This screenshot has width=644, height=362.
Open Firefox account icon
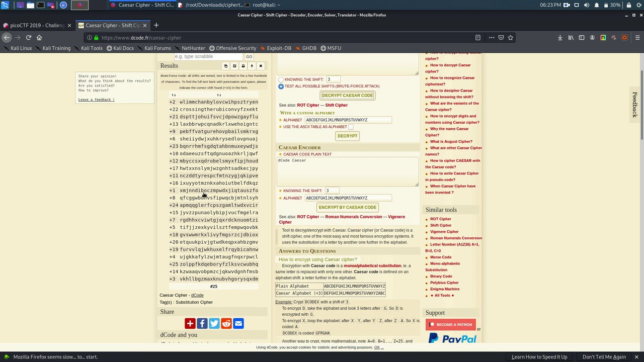592,38
